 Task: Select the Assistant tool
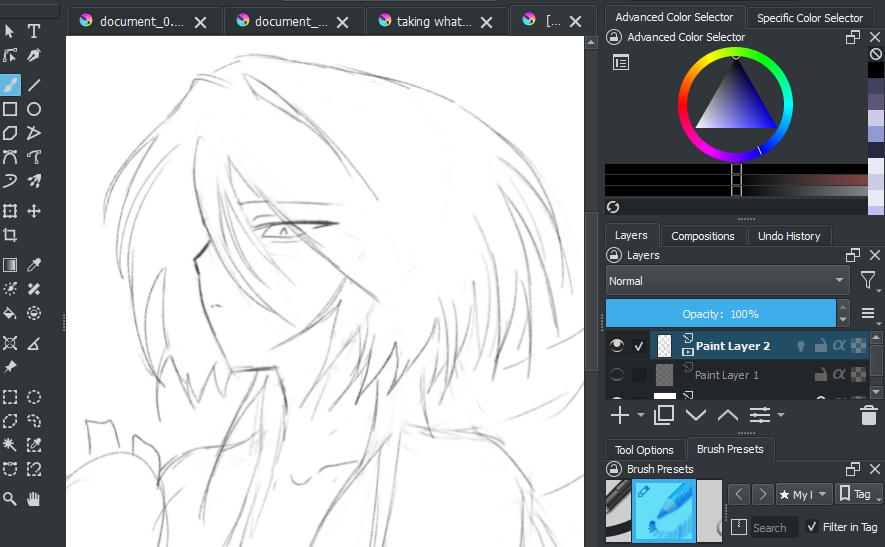click(10, 343)
